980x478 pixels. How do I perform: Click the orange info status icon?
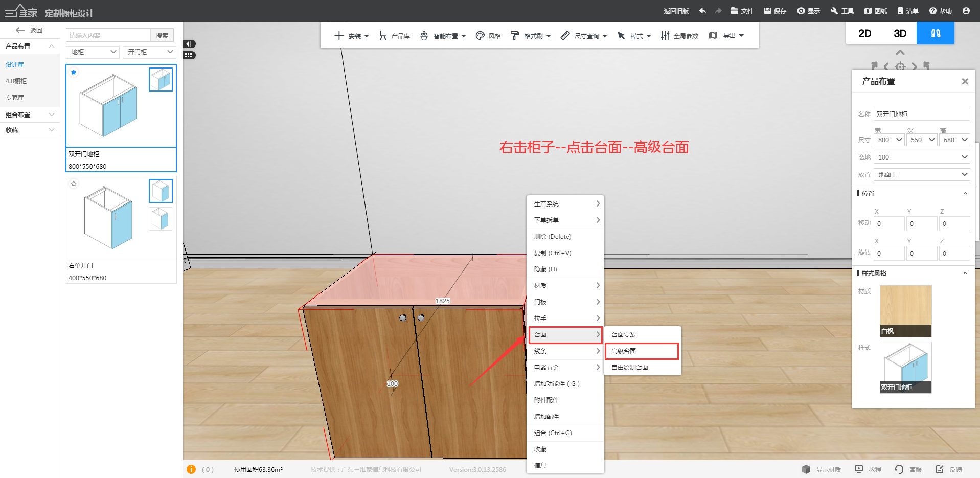click(191, 469)
